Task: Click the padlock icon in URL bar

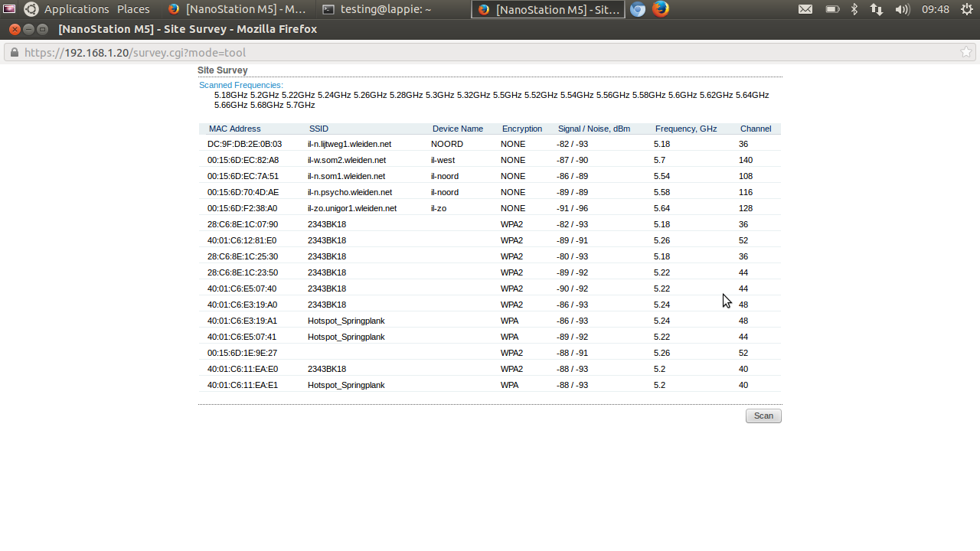Action: pyautogui.click(x=13, y=52)
